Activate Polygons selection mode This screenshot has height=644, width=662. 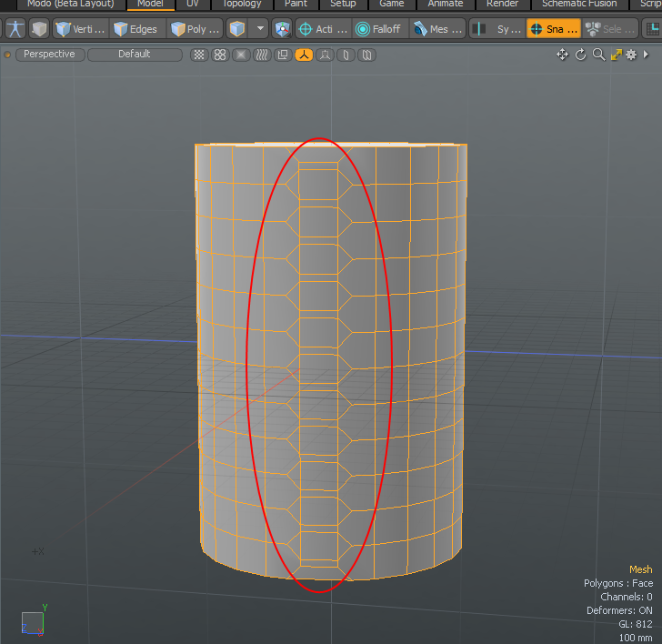(194, 29)
